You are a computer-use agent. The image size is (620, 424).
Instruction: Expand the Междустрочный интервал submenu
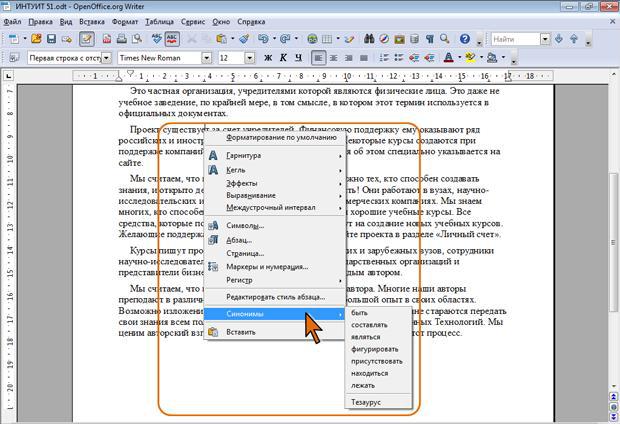coord(274,207)
